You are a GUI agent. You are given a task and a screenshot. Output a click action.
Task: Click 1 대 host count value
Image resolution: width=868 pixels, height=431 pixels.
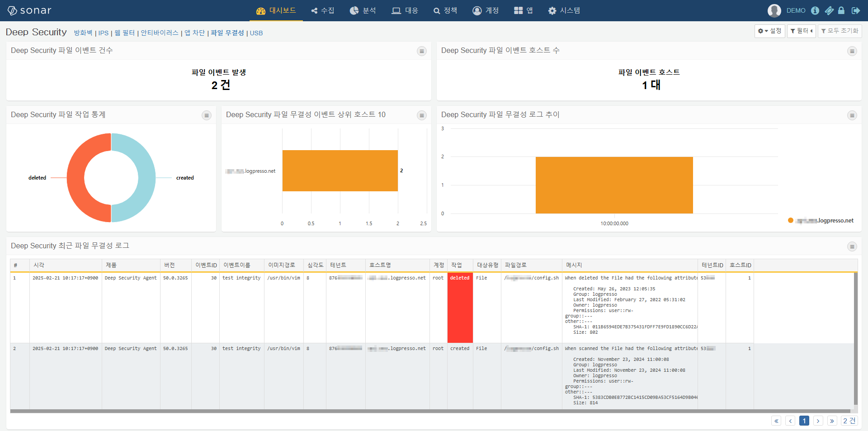tap(651, 85)
